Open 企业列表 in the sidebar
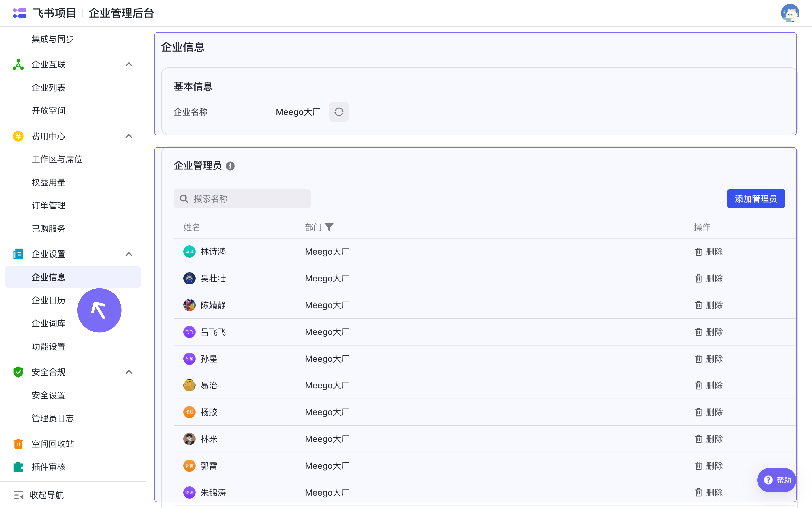This screenshot has height=508, width=812. pos(49,88)
